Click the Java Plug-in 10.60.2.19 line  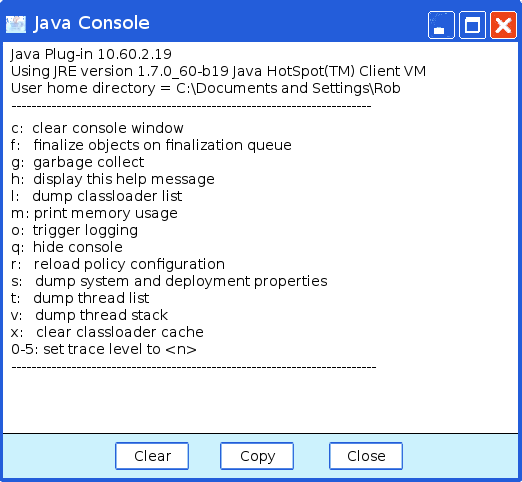point(91,54)
